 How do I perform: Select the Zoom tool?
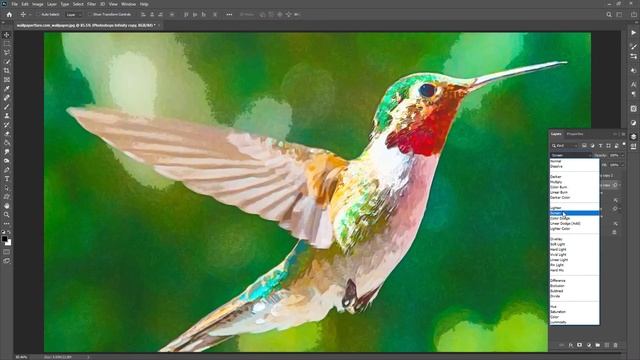(x=7, y=215)
